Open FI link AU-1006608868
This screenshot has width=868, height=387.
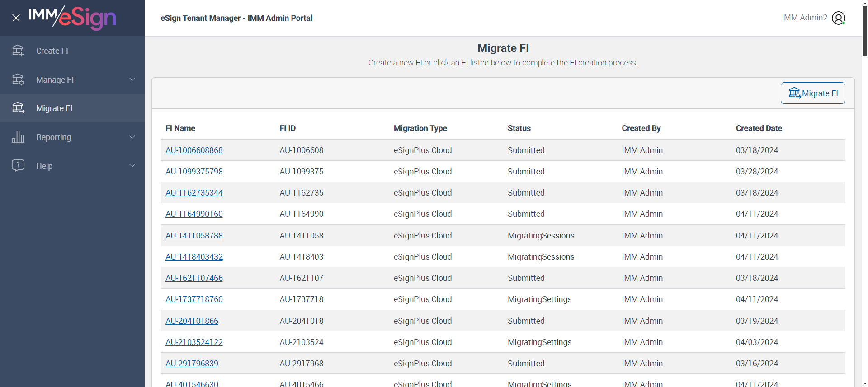pos(194,150)
